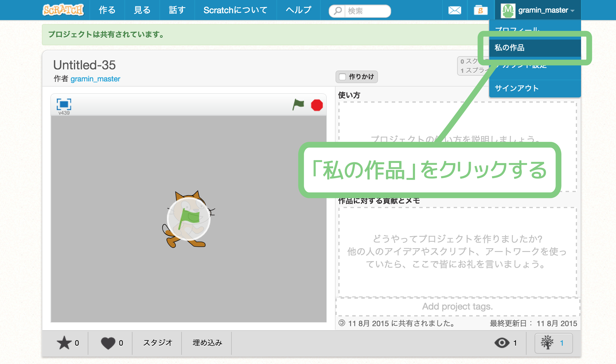Favorite the project with star icon
The height and width of the screenshot is (364, 616).
click(x=64, y=343)
